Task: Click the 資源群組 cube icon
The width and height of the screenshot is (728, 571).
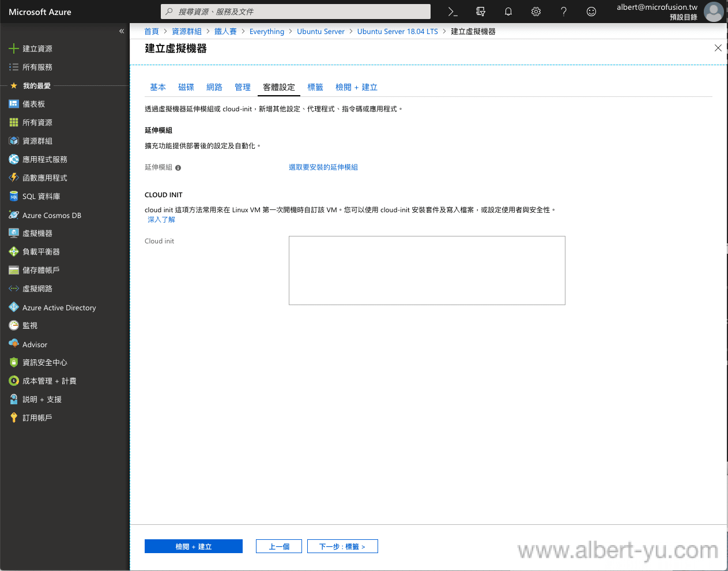Action: (14, 141)
